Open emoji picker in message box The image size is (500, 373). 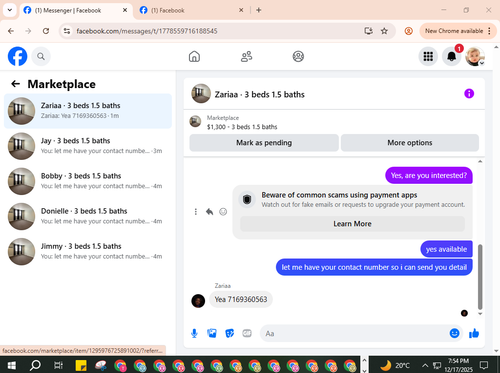pyautogui.click(x=454, y=333)
